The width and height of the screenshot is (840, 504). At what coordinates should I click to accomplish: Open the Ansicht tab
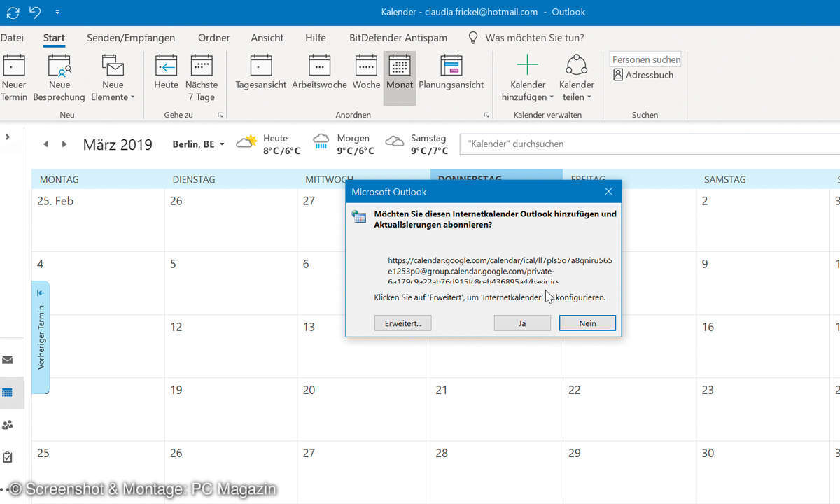pos(267,38)
